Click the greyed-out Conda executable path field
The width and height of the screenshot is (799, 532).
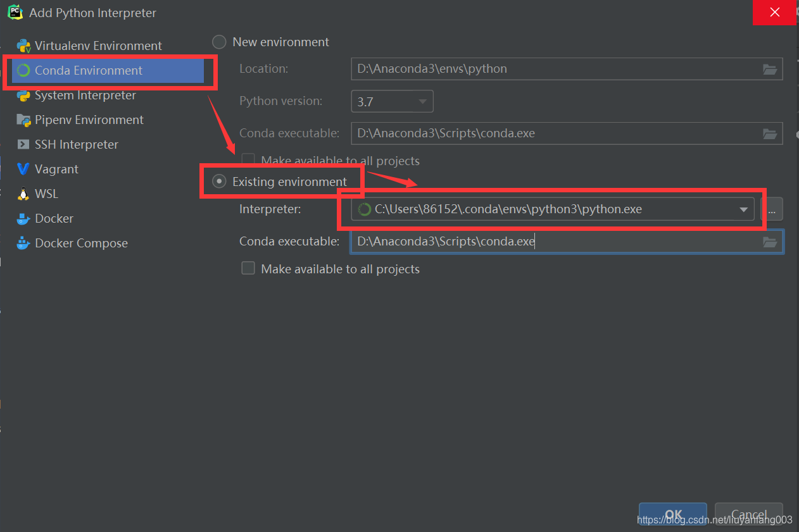tap(567, 133)
